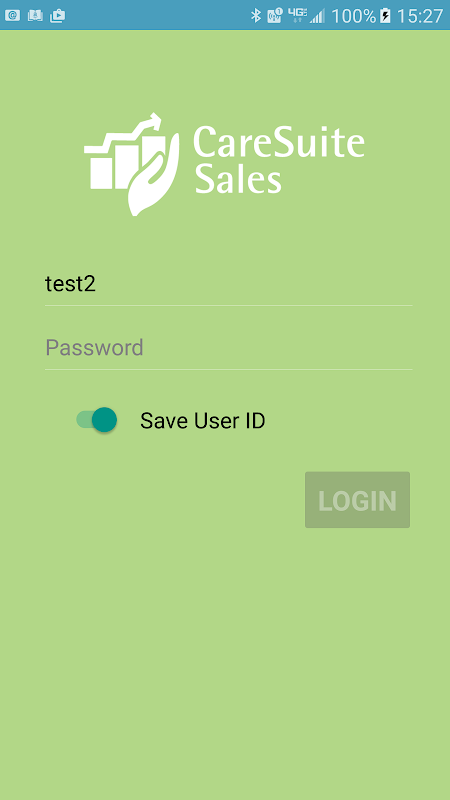Tap the 100% battery percentage
Image resolution: width=450 pixels, height=800 pixels.
coord(354,16)
